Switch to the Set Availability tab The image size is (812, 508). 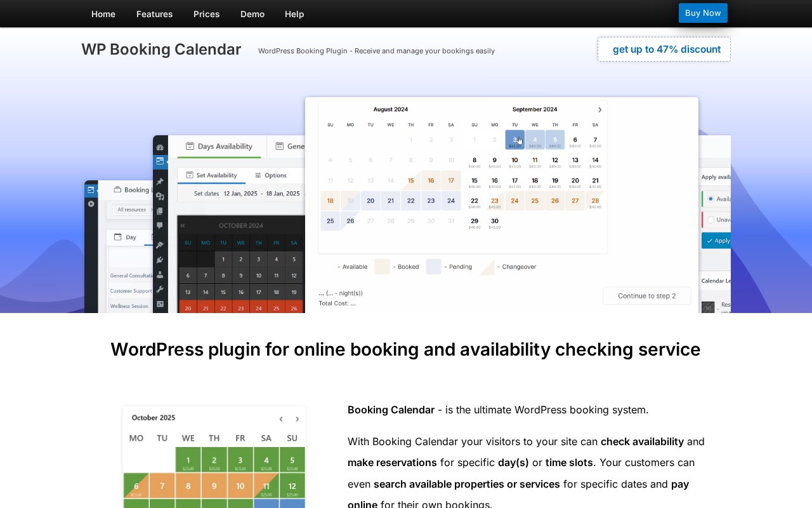click(x=211, y=175)
